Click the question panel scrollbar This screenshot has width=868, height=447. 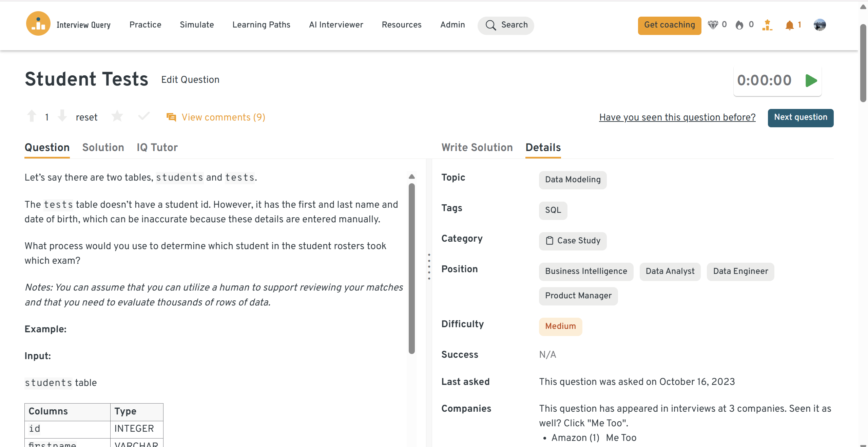coord(412,268)
